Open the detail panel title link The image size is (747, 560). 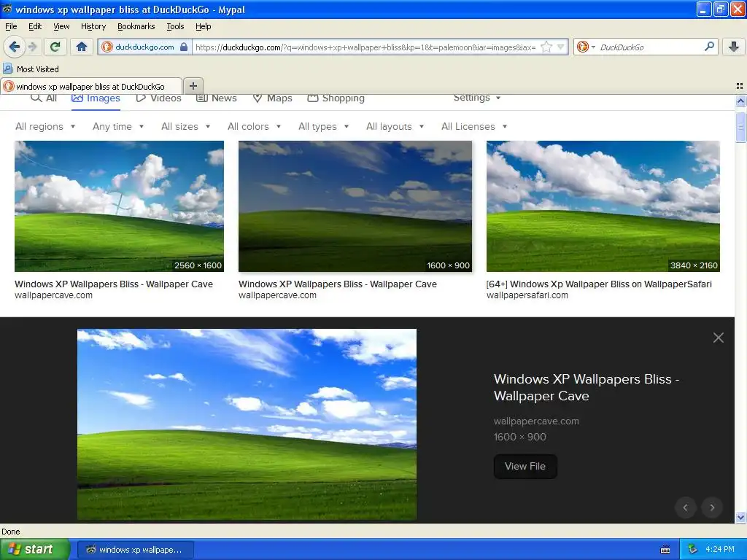[x=587, y=387]
